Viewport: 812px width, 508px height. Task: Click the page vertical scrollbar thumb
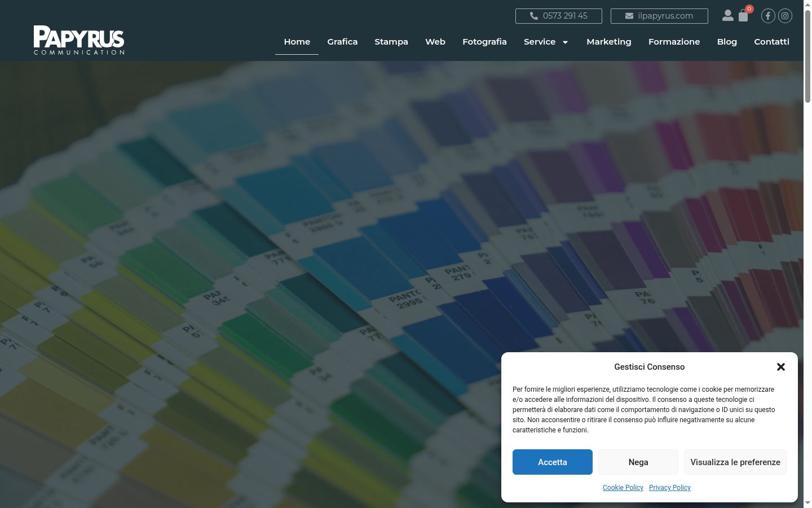[x=807, y=55]
